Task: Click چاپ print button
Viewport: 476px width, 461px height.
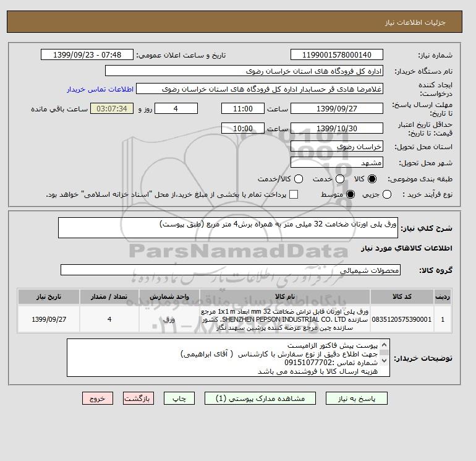Action: coord(179,399)
